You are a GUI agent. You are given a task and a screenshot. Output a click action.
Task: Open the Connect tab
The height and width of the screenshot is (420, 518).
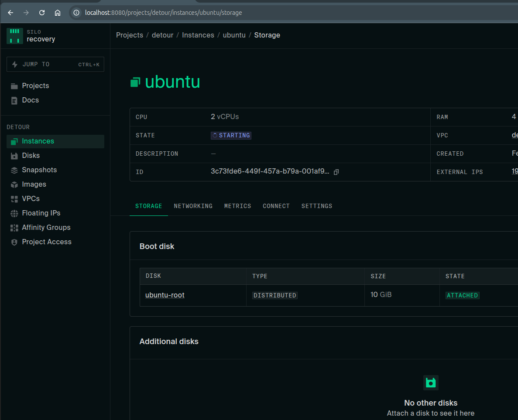tap(276, 206)
